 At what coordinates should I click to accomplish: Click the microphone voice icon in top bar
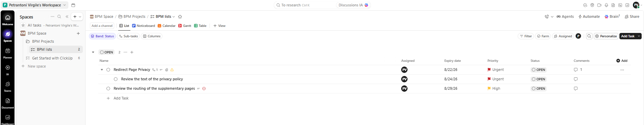tap(606, 5)
